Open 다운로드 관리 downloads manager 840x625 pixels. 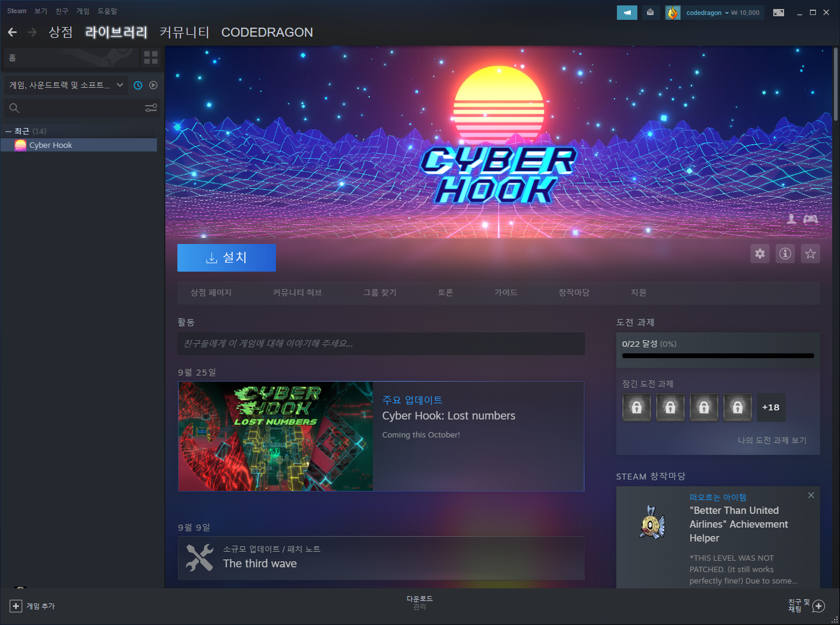point(420,603)
